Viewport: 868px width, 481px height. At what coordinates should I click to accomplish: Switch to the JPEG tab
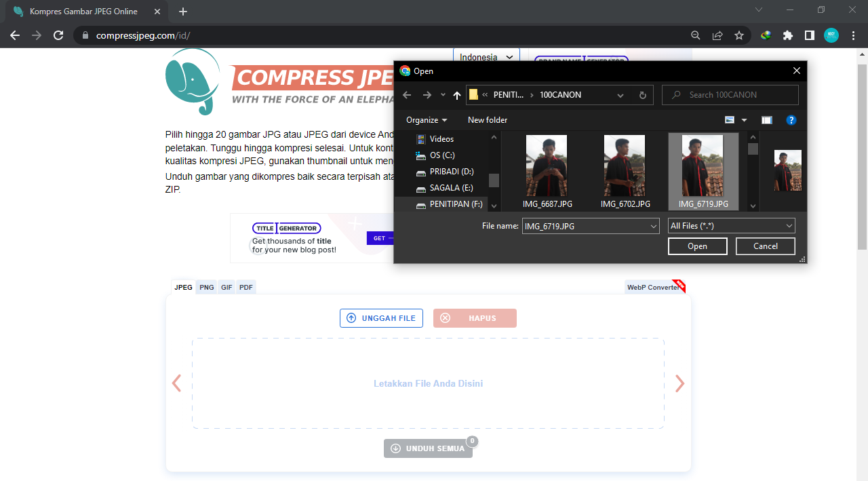point(183,288)
